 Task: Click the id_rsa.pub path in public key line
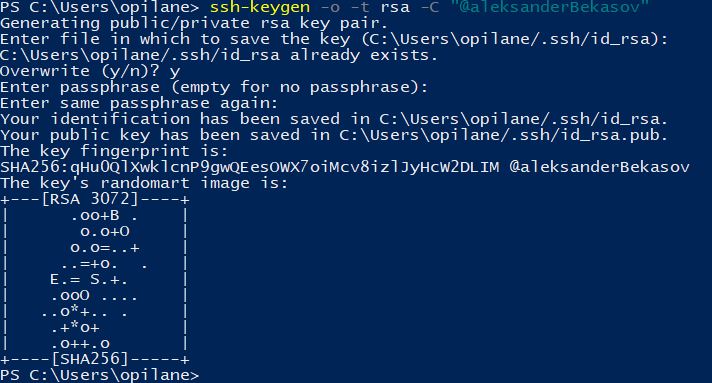[x=503, y=135]
